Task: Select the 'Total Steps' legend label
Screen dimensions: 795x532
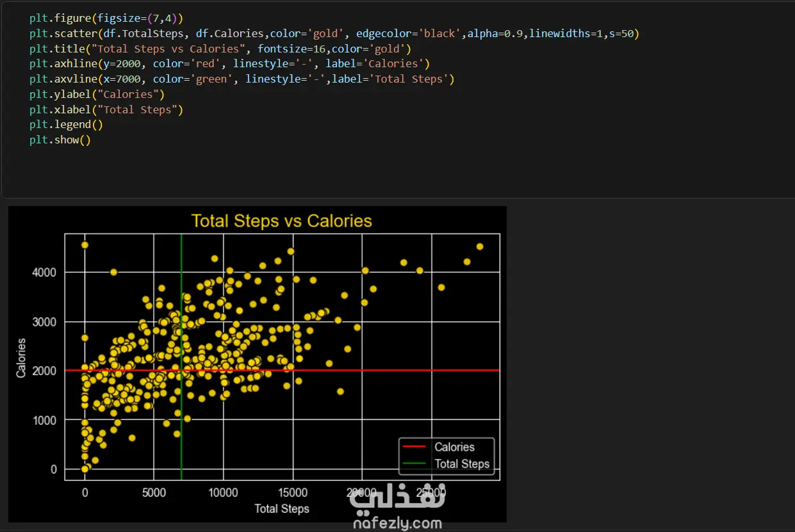Action: [x=462, y=464]
